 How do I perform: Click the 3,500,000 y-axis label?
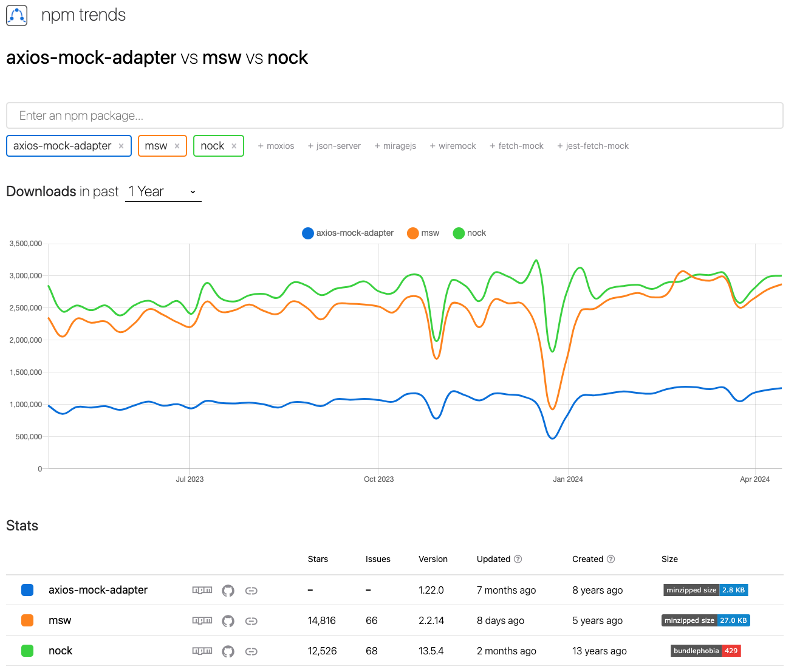[x=26, y=244]
